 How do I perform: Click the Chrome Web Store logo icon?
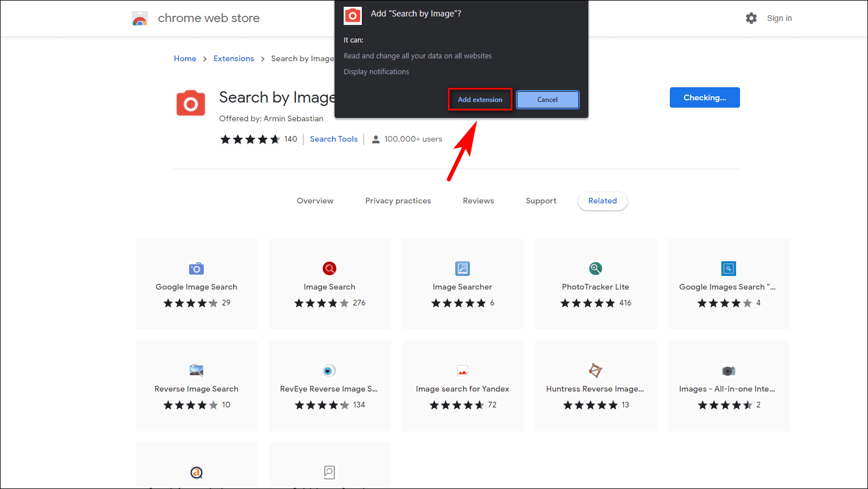(x=139, y=18)
